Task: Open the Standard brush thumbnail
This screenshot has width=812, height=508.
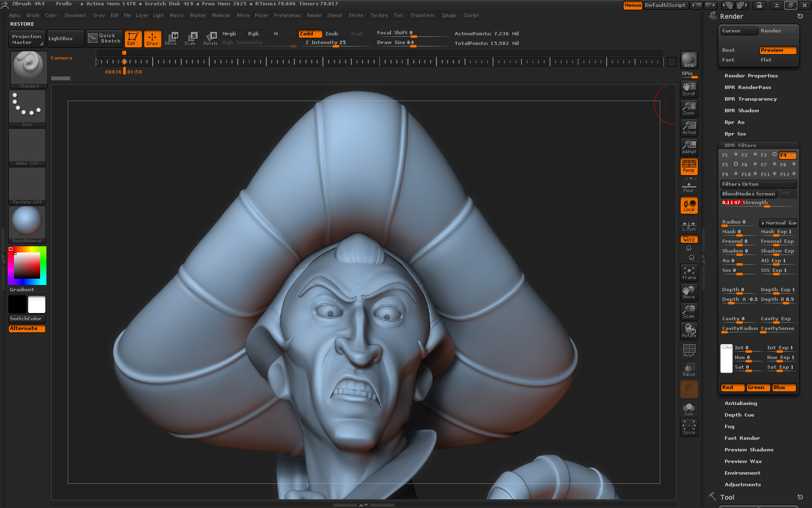Action: pyautogui.click(x=29, y=69)
